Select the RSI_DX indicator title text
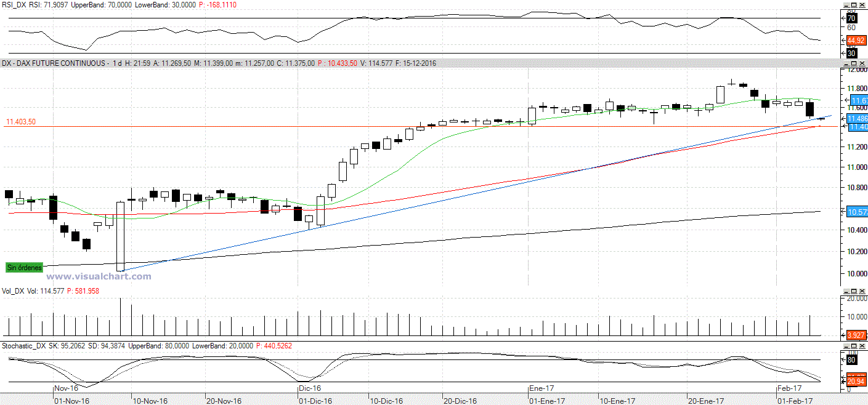 point(15,5)
